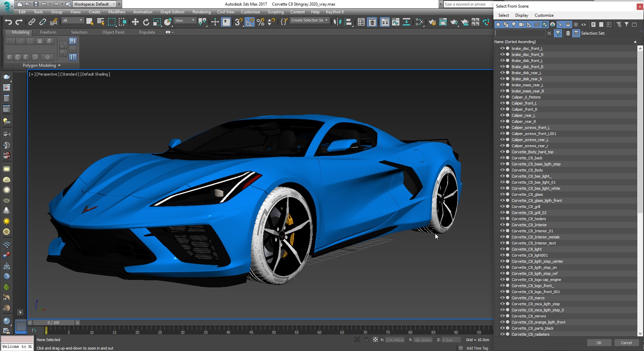This screenshot has width=644, height=351.
Task: Switch to the Object Paint ribbon tab
Action: pos(113,32)
